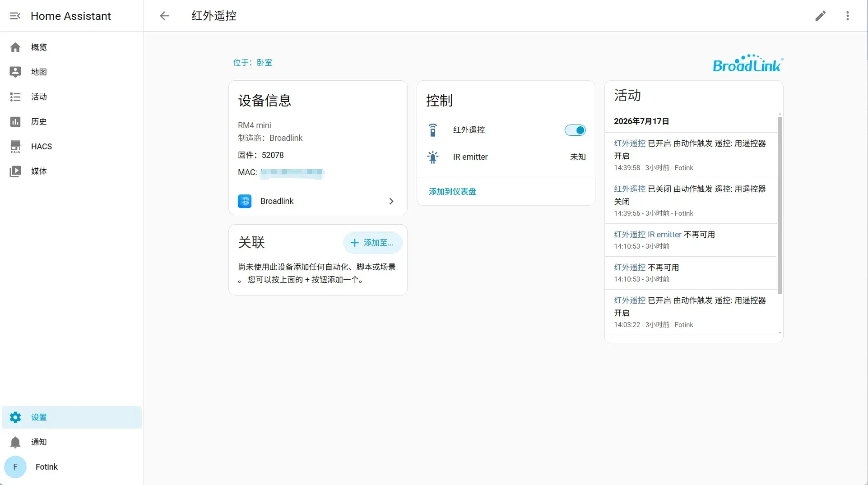The image size is (868, 485).
Task: Open Fotink profile entry
Action: point(72,467)
